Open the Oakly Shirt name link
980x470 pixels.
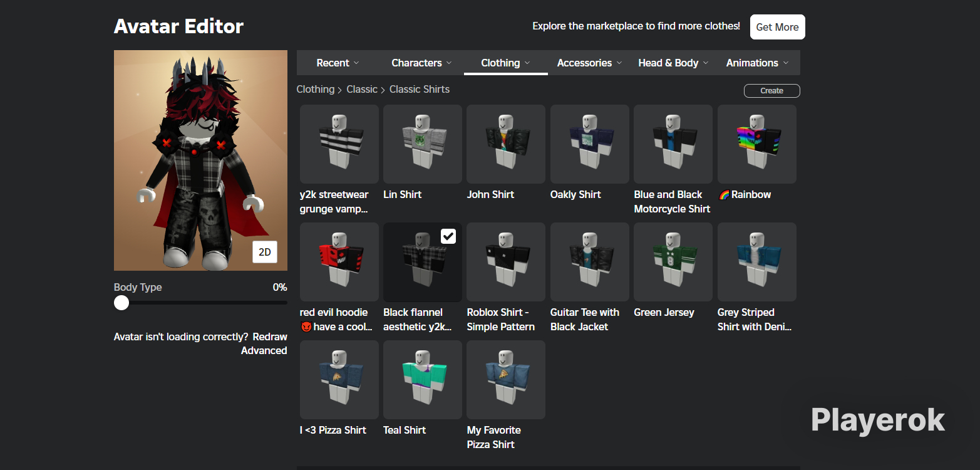(x=575, y=194)
